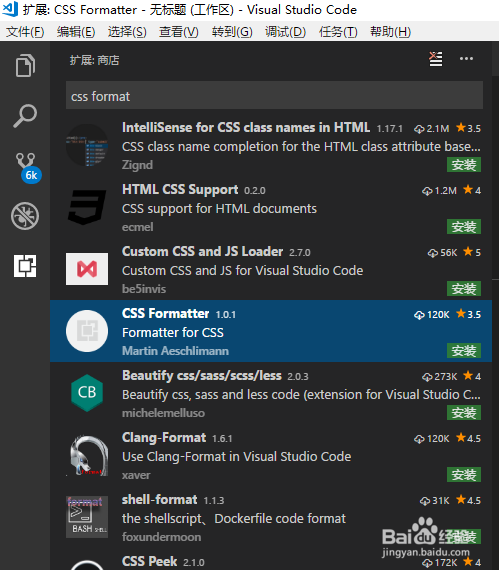Open 帮助(H) menu

tap(390, 32)
